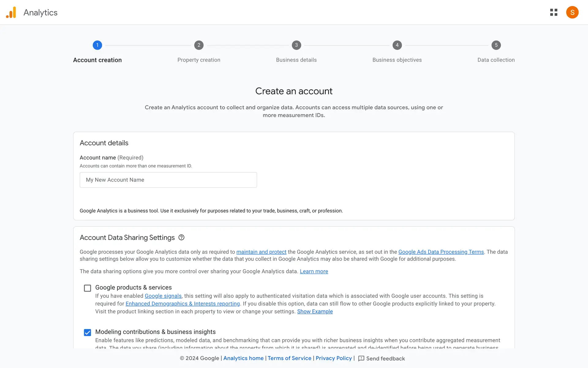Open Privacy Policy footer link
This screenshot has width=588, height=368.
tap(334, 358)
